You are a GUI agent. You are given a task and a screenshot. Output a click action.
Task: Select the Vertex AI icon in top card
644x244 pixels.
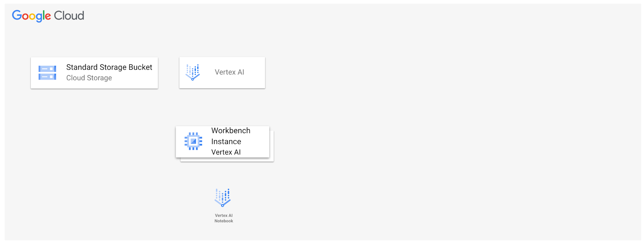click(193, 72)
